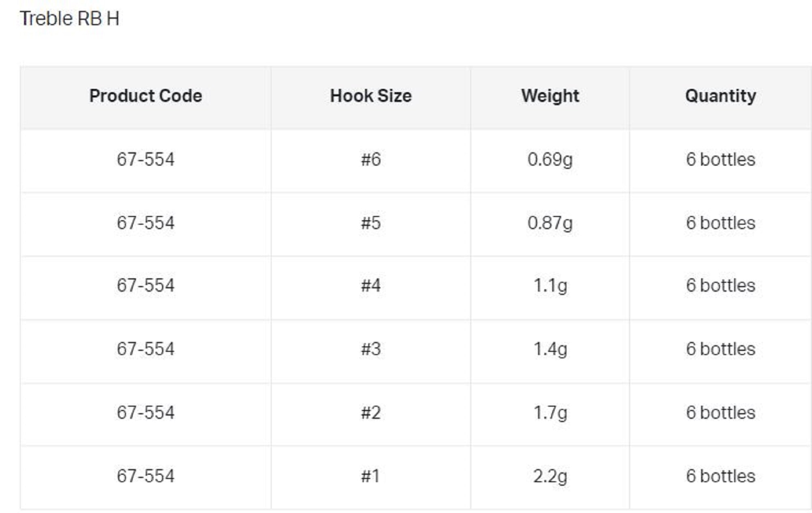The width and height of the screenshot is (812, 513).
Task: Select hook size #5 cell
Action: tap(371, 223)
